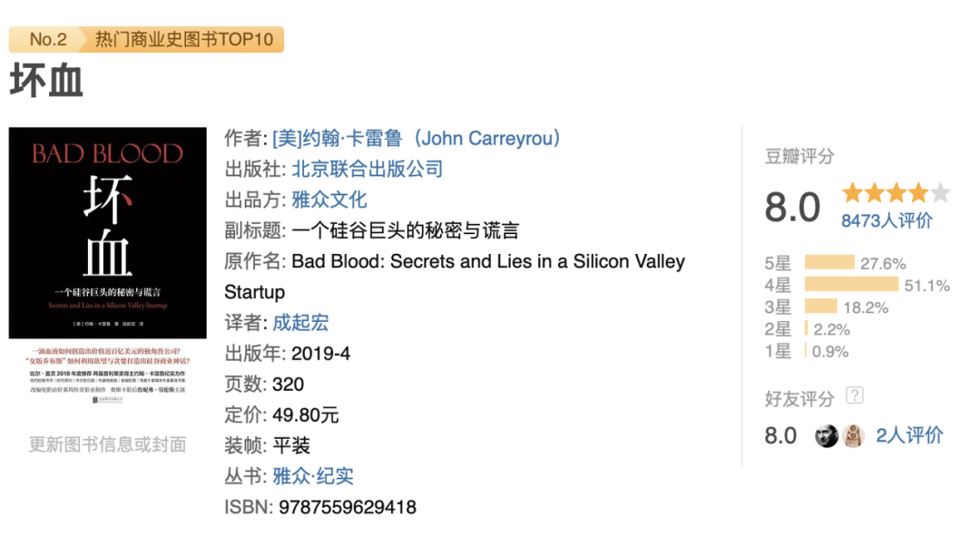The height and width of the screenshot is (556, 980).
Task: Open the 雅众·纪实 series link
Action: (313, 476)
